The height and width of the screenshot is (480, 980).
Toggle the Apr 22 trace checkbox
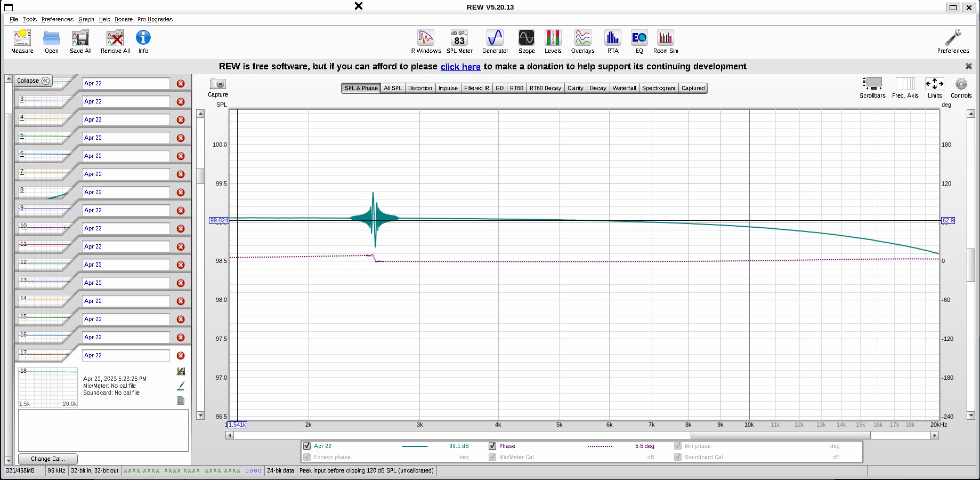(x=307, y=446)
